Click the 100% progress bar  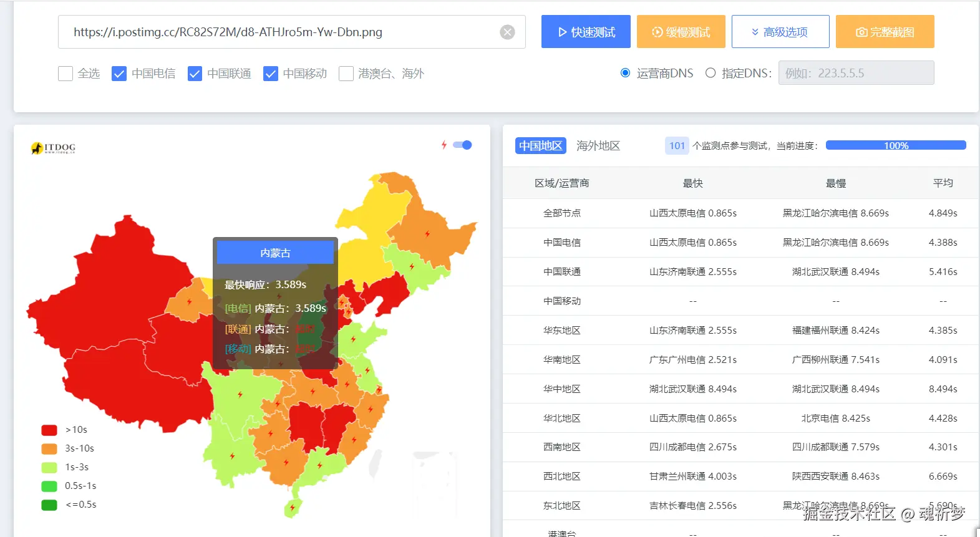(896, 145)
